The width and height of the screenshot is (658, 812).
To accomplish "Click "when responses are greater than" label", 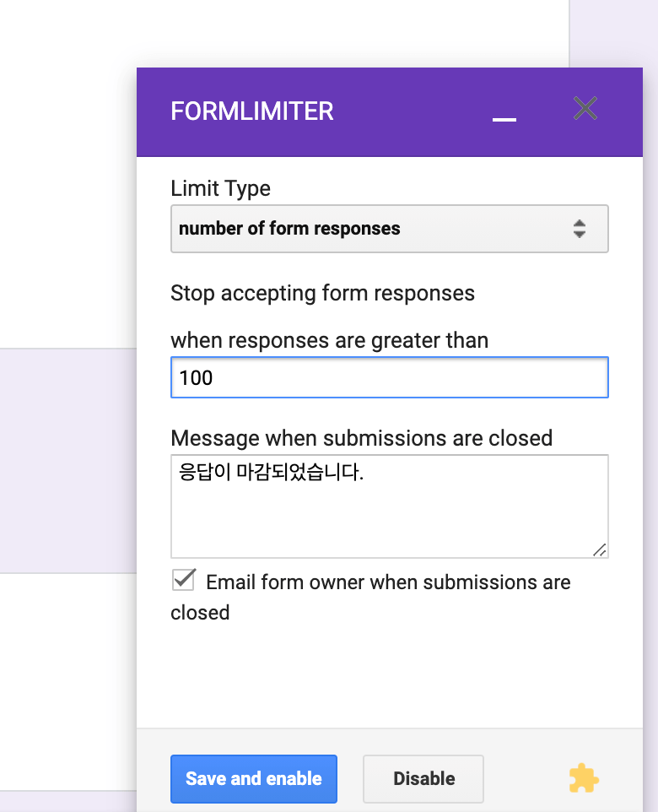I will 329,341.
